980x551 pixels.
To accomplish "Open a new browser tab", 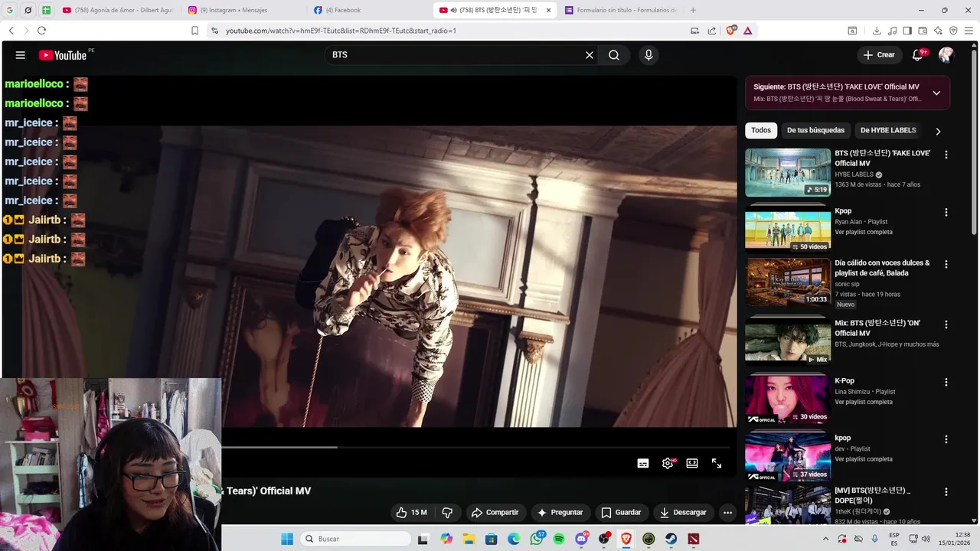I will (693, 10).
